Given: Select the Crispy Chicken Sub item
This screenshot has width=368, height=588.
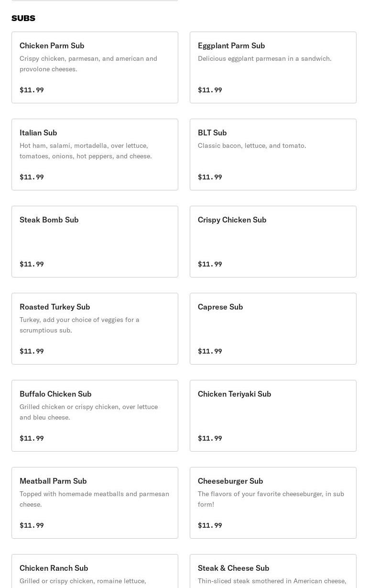Looking at the screenshot, I should click(x=273, y=242).
